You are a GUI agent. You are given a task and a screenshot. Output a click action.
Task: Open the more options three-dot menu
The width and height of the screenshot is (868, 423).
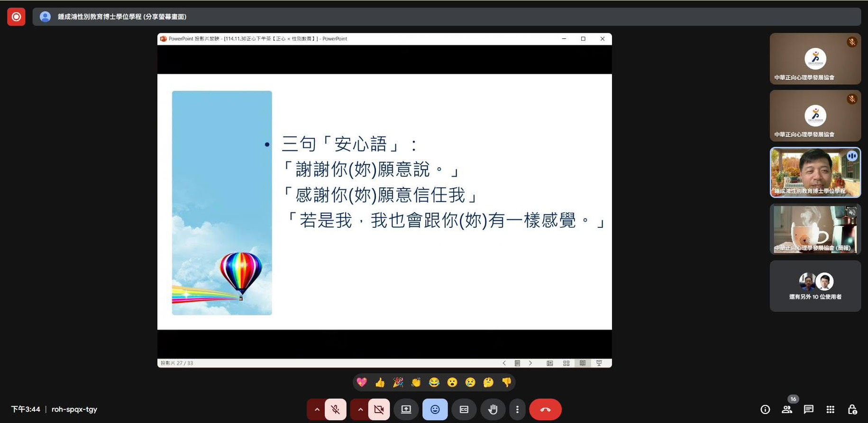(x=517, y=409)
